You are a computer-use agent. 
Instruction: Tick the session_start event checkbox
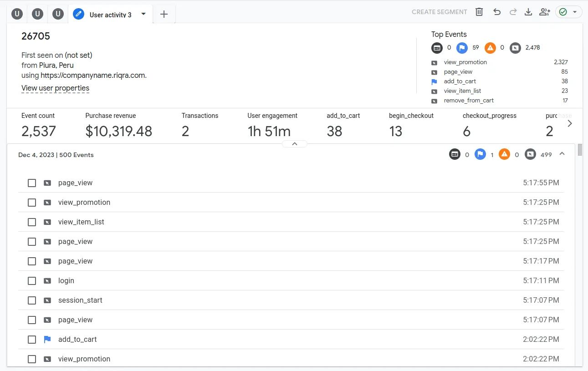32,300
